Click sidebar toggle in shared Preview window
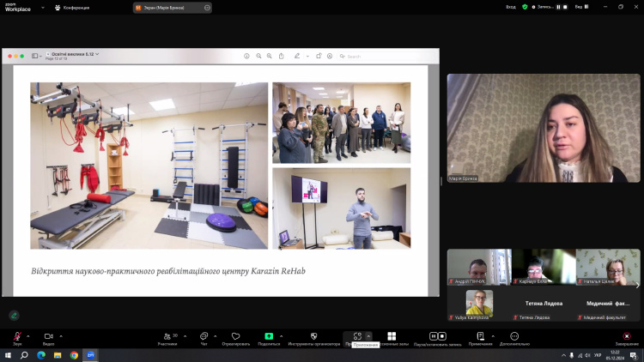 point(35,57)
